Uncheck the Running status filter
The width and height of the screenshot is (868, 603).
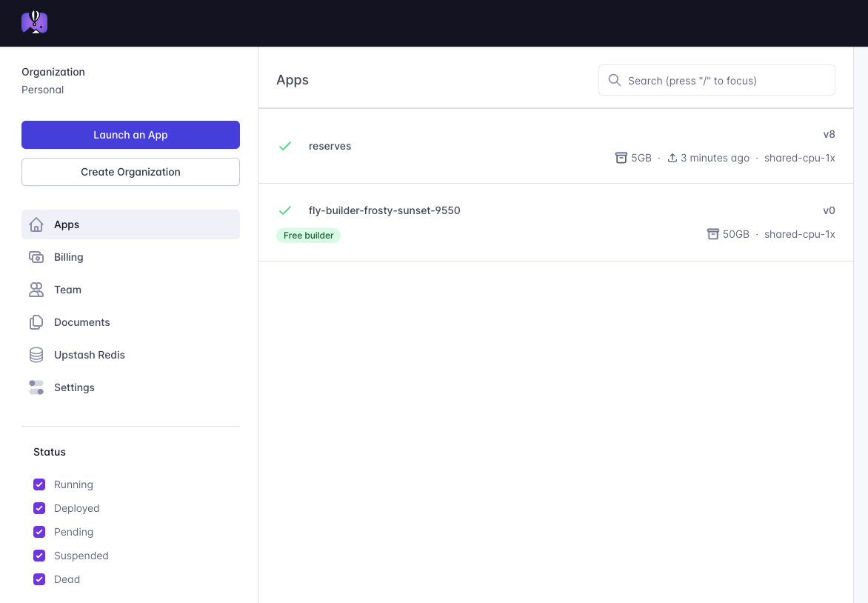[x=39, y=484]
